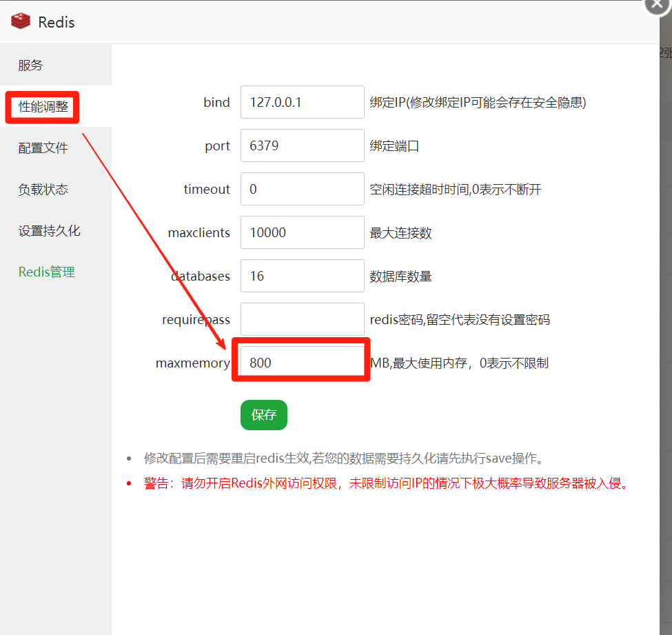672x635 pixels.
Task: View the 负载状态 tab
Action: (43, 190)
